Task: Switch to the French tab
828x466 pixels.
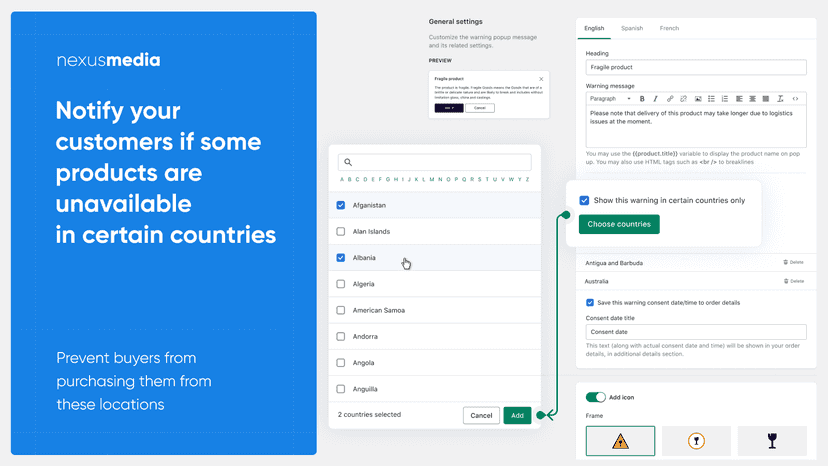Action: coord(669,29)
